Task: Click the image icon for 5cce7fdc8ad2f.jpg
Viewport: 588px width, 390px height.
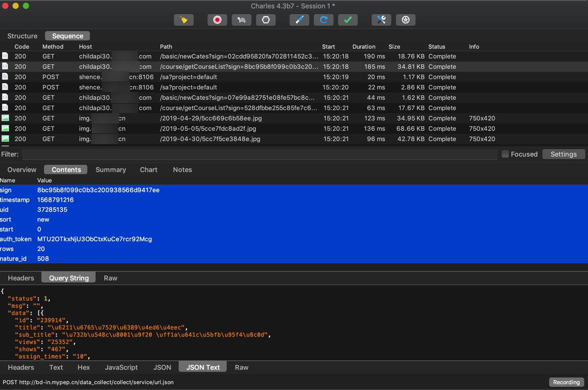Action: click(x=5, y=129)
